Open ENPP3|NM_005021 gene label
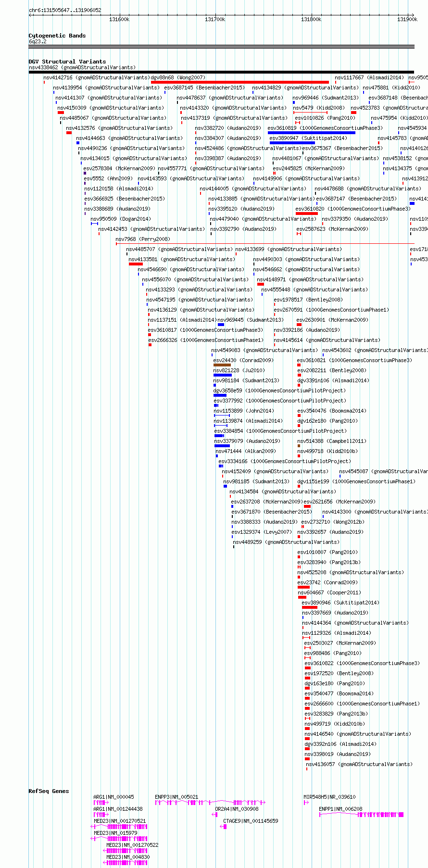Viewport: 428px width, 868px height. point(176,797)
